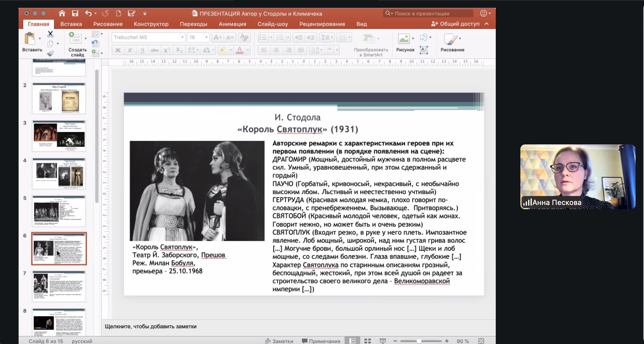Open the Анимация ribbon tab

coord(232,24)
